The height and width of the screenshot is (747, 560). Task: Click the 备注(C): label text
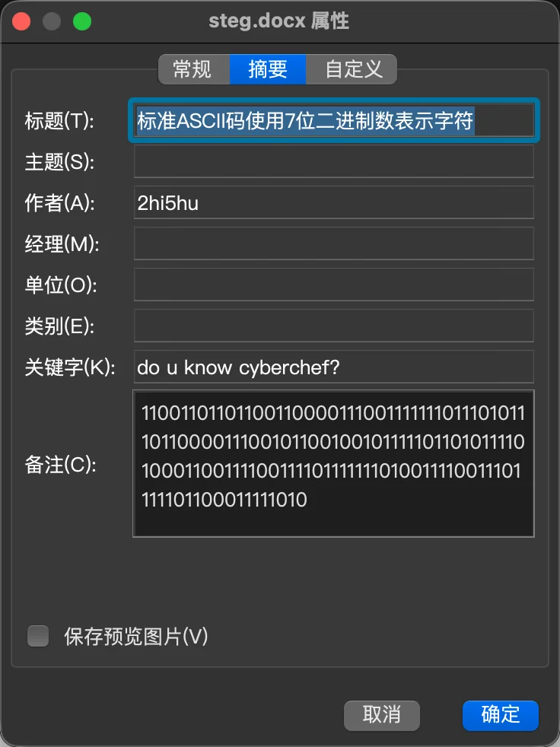point(61,465)
